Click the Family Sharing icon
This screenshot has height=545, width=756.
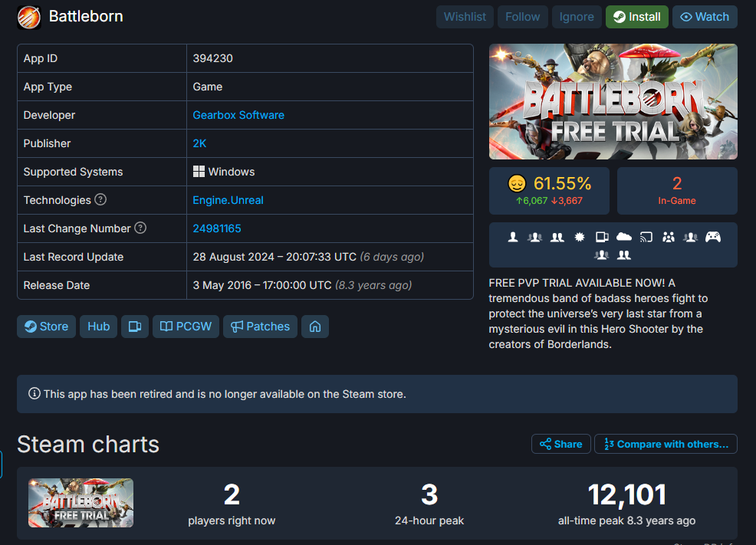click(x=669, y=237)
